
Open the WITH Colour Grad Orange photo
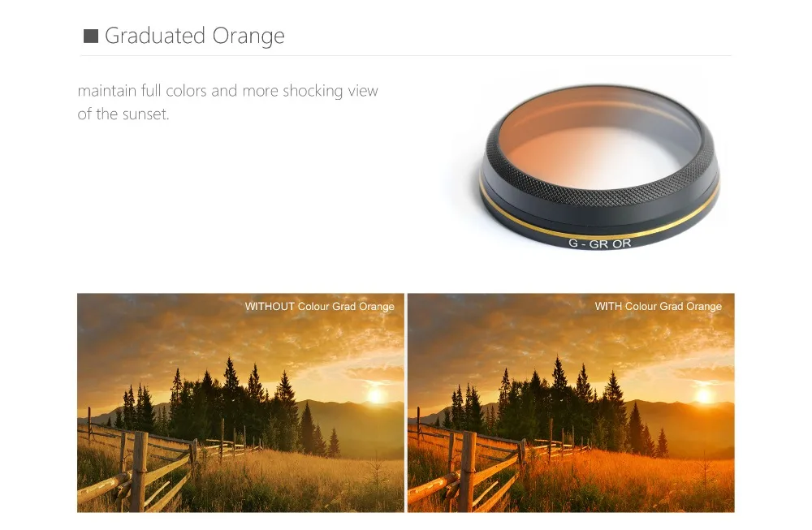(571, 403)
